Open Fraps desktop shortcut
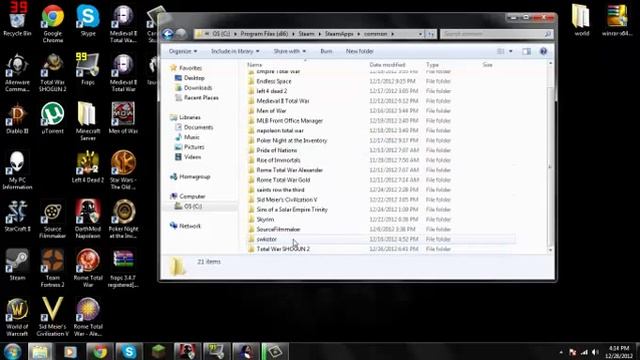The height and width of the screenshot is (360, 640). [88, 69]
